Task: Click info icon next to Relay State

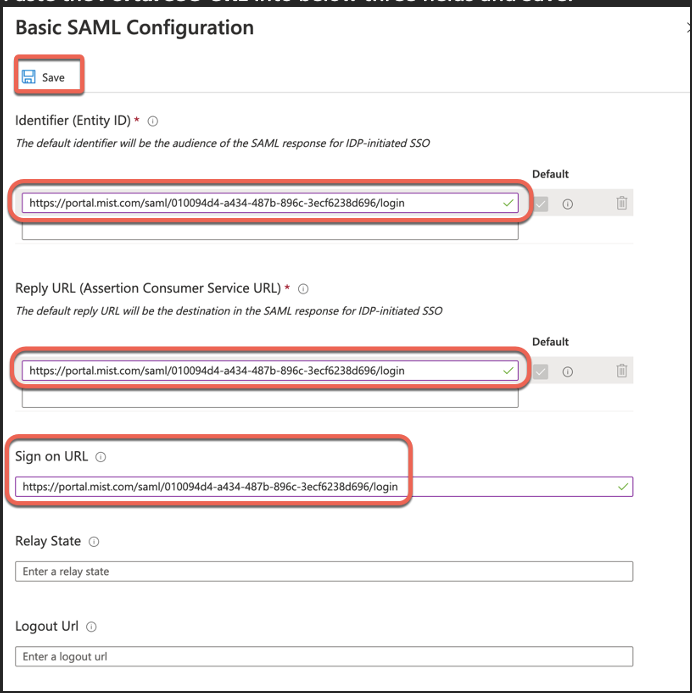Action: (93, 542)
